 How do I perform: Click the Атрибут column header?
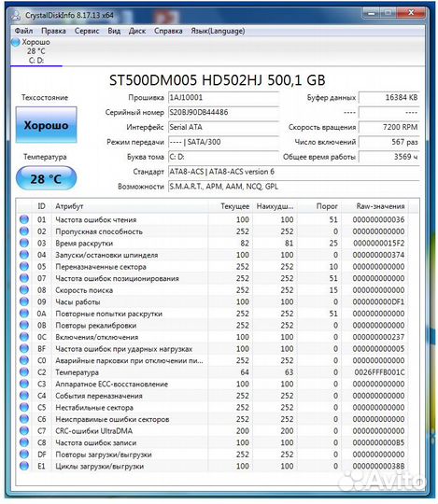point(130,206)
